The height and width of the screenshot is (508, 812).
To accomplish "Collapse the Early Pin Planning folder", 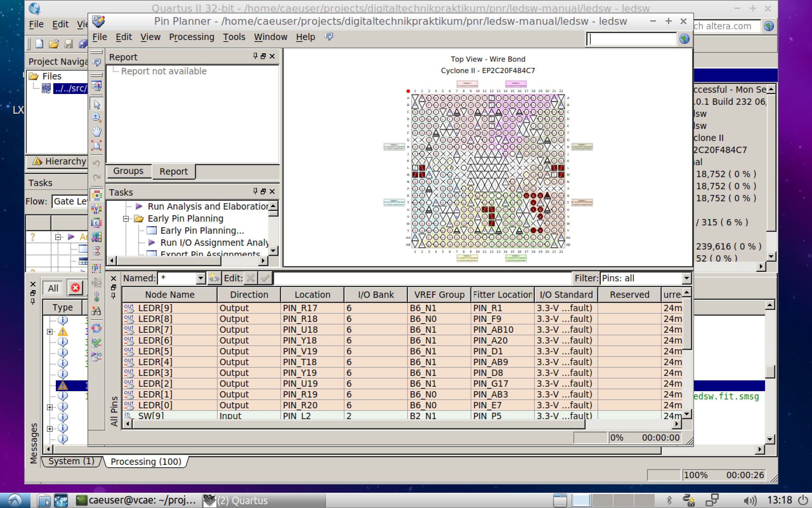I will [x=127, y=219].
